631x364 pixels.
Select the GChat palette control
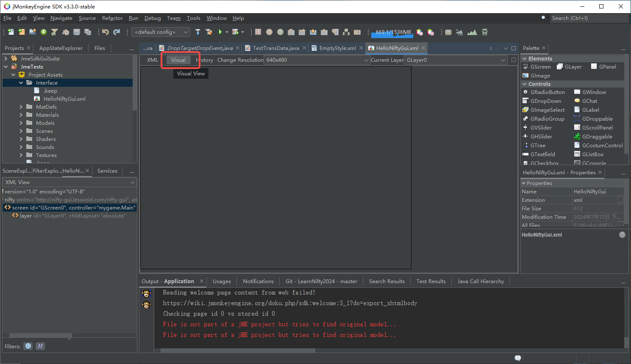coord(586,101)
